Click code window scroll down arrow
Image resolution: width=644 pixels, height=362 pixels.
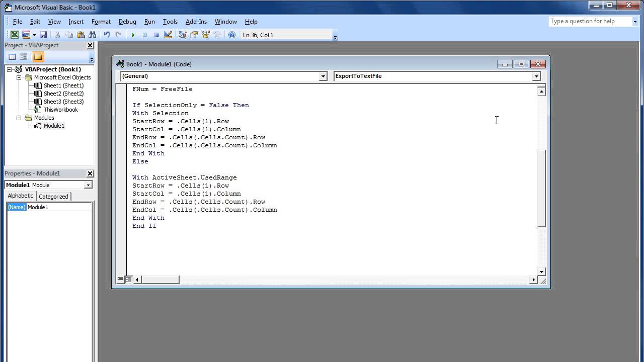coord(541,271)
